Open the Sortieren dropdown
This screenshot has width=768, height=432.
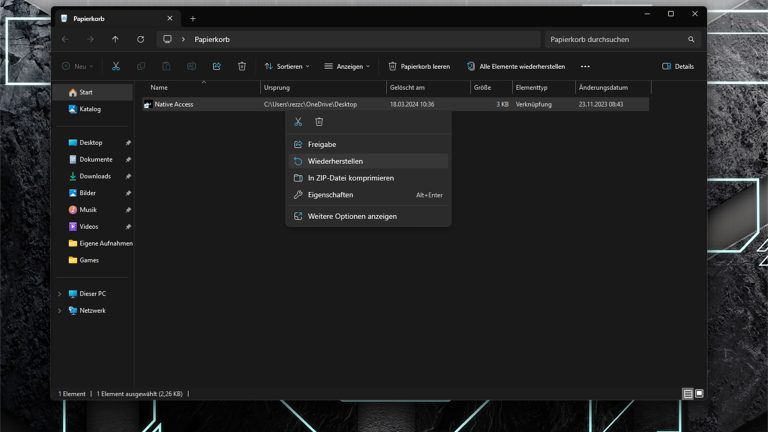(287, 66)
